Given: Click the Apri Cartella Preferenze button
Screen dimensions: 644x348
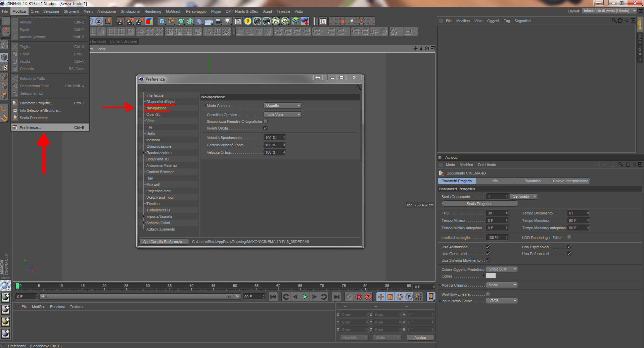Looking at the screenshot, I should pos(164,242).
